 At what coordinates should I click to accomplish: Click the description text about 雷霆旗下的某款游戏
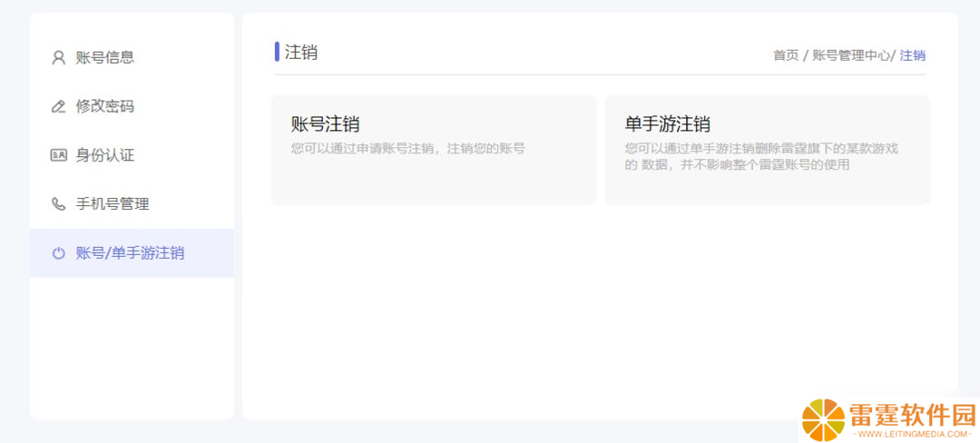coord(762,157)
